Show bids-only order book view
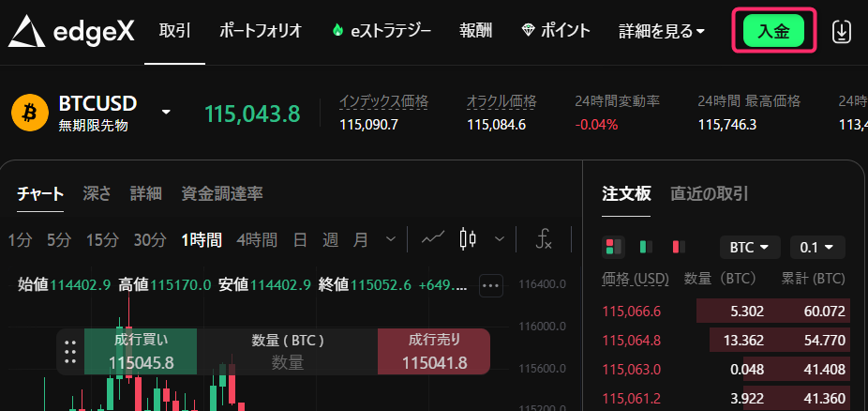 [x=646, y=247]
